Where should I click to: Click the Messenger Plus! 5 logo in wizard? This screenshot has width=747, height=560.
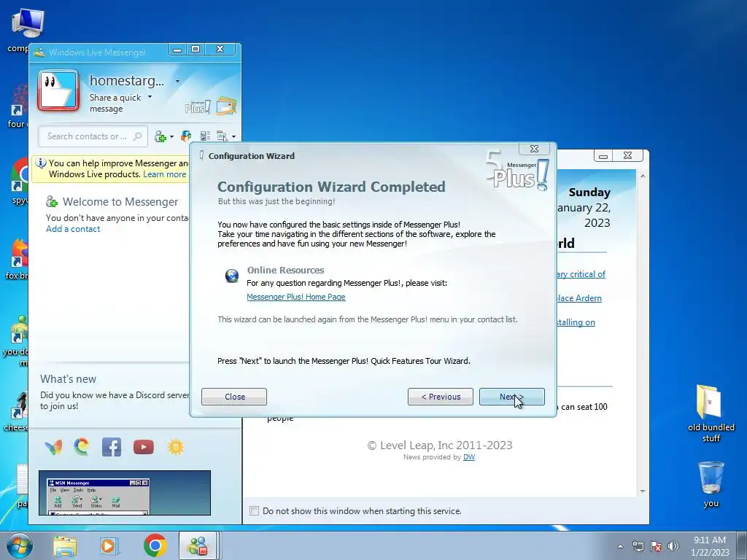(x=518, y=172)
